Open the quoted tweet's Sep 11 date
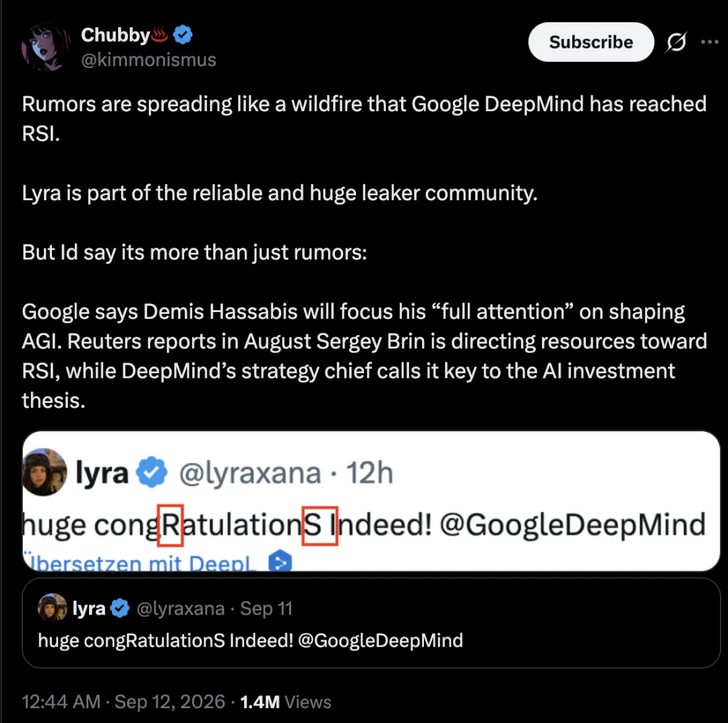This screenshot has height=723, width=728. 266,608
